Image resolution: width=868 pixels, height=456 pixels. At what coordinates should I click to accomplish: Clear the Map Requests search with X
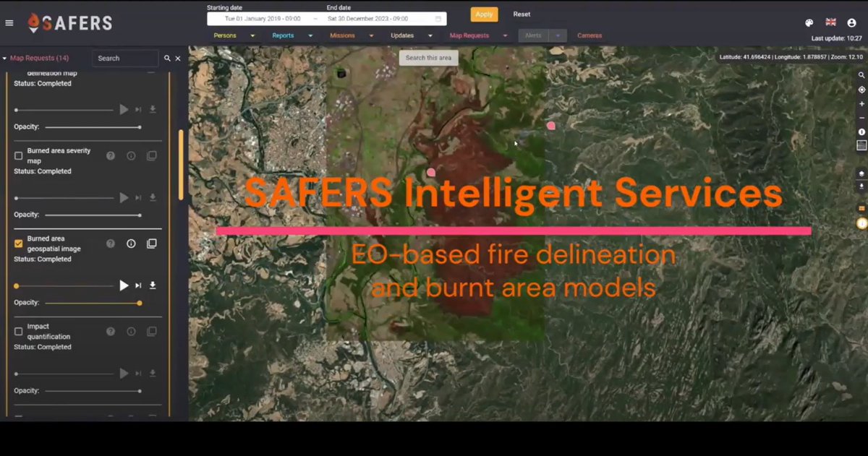tap(178, 59)
